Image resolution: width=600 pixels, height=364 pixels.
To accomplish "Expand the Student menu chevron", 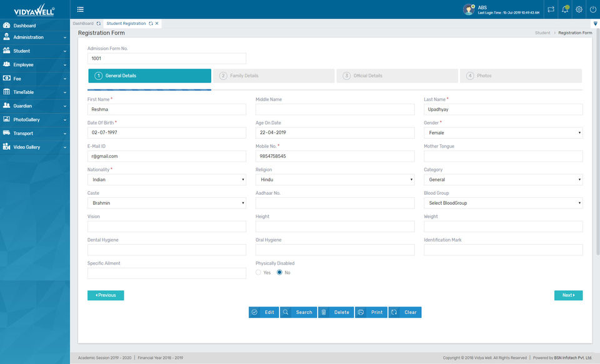I will pos(64,51).
